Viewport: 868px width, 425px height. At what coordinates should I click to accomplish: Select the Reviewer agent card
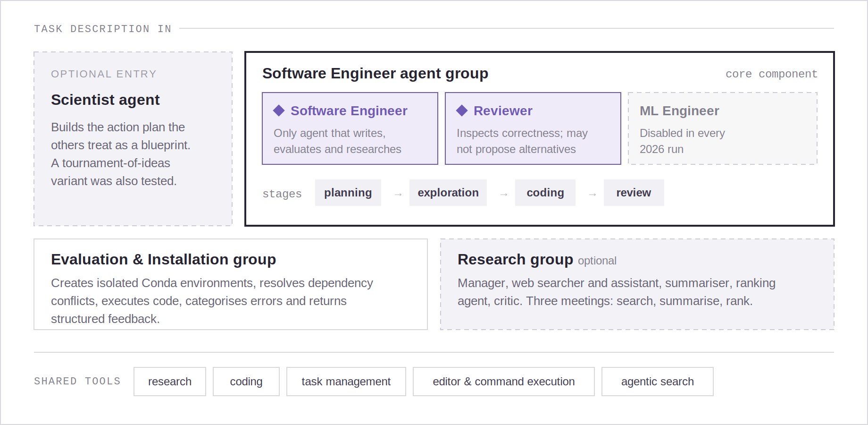533,128
